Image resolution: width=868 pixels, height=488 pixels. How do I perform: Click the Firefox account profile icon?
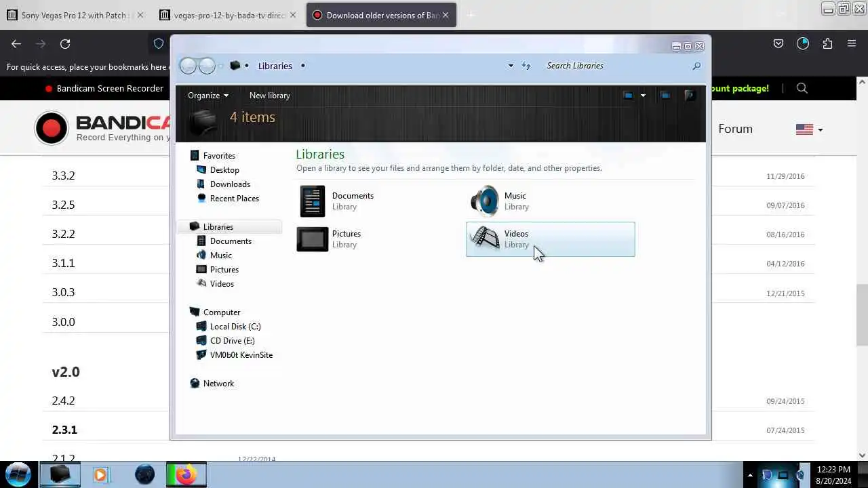click(x=803, y=43)
